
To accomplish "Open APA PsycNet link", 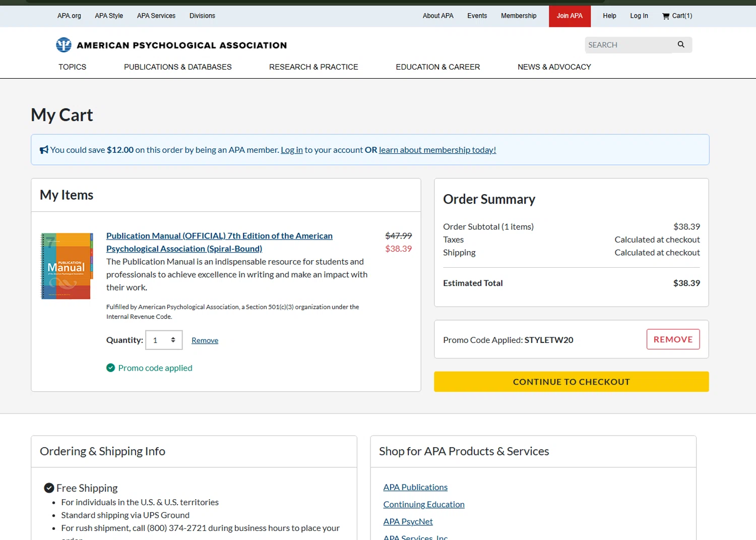I will [408, 521].
